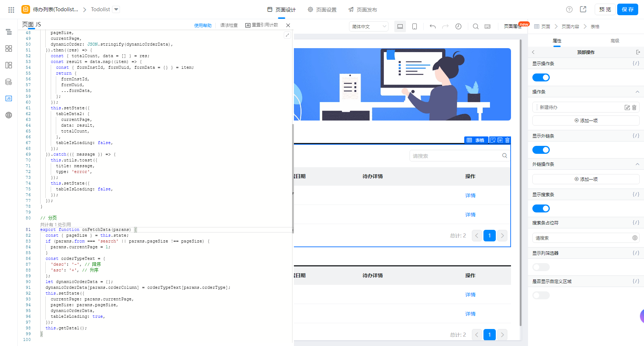The height and width of the screenshot is (346, 644).
Task: Switch to 页面设计 tab
Action: (x=282, y=10)
